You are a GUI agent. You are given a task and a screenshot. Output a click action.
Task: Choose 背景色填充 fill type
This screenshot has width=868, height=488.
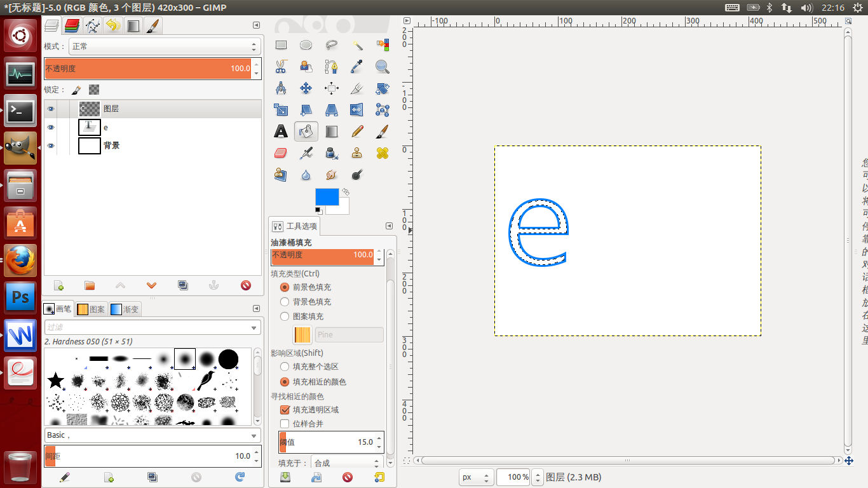285,302
